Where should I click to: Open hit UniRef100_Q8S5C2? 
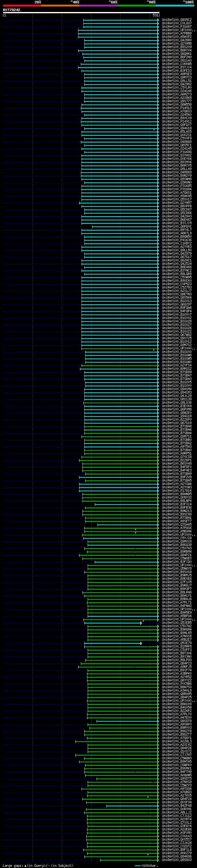pyautogui.click(x=177, y=20)
